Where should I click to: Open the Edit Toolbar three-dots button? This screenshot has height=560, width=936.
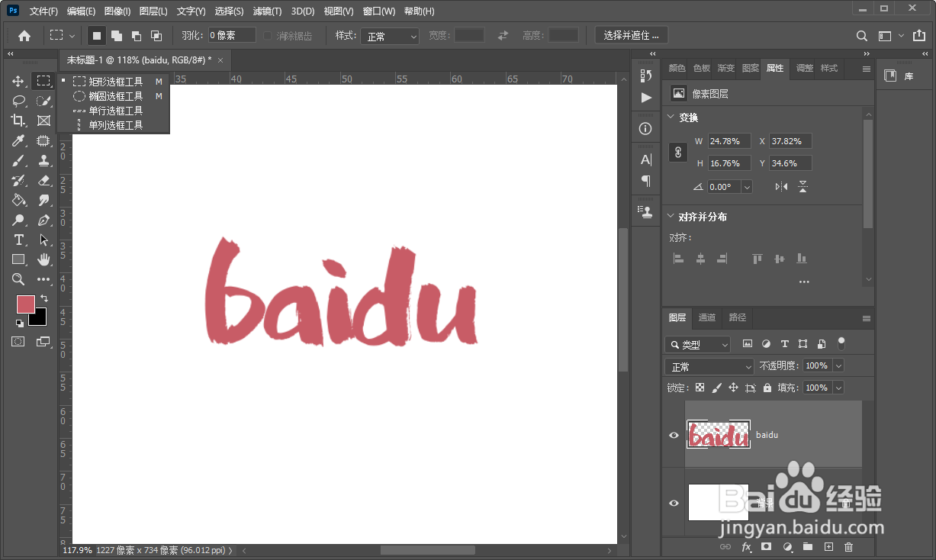coord(43,279)
